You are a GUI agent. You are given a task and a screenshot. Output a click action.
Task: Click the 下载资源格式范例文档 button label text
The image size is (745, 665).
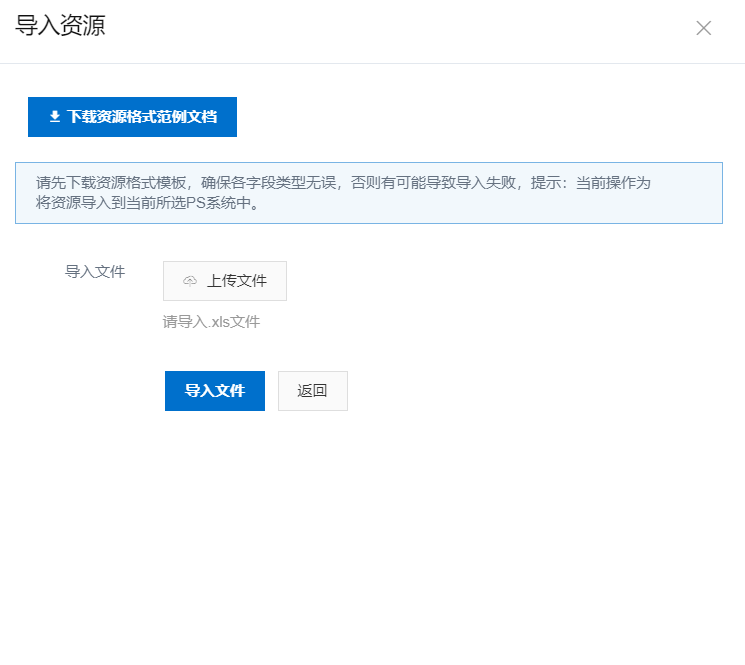142,117
